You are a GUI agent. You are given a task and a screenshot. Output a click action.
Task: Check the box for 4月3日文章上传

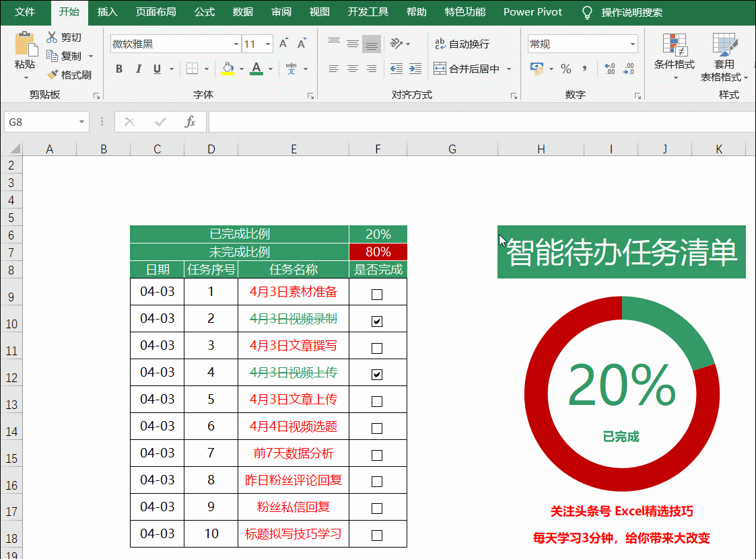pyautogui.click(x=377, y=402)
